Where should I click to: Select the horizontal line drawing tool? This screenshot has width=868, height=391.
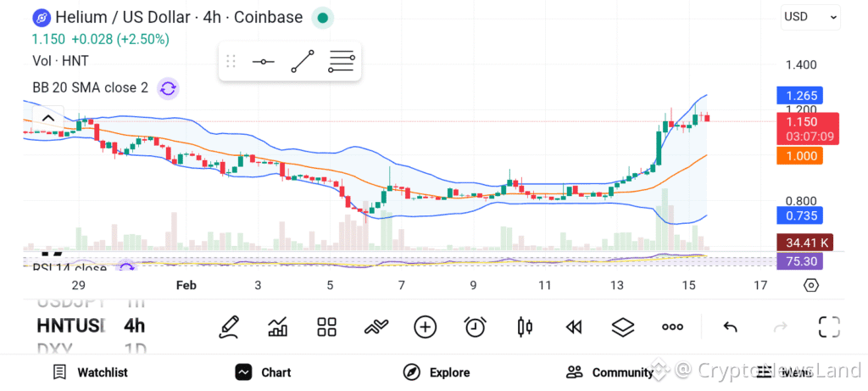pyautogui.click(x=263, y=62)
